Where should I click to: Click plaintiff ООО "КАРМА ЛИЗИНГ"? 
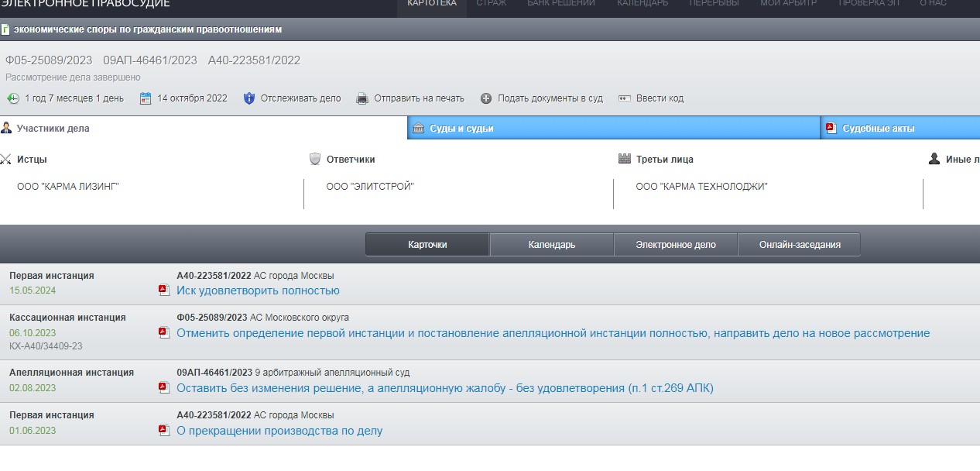(x=68, y=187)
